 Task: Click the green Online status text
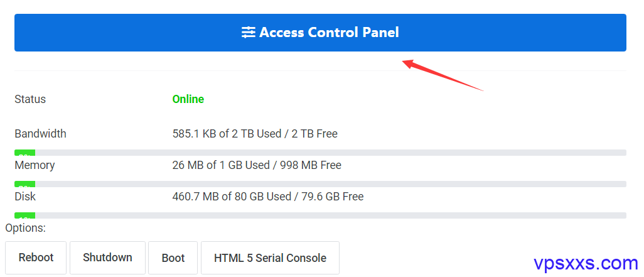click(188, 99)
